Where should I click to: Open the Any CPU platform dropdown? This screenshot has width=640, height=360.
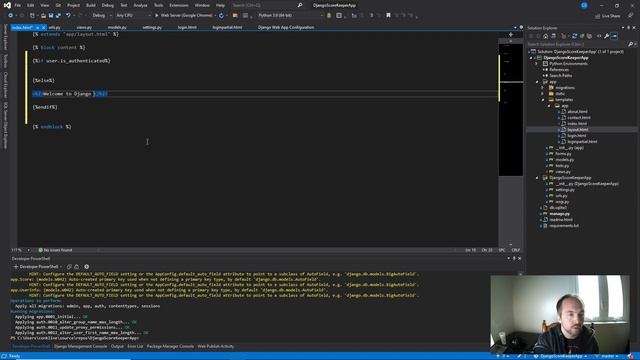pos(133,16)
